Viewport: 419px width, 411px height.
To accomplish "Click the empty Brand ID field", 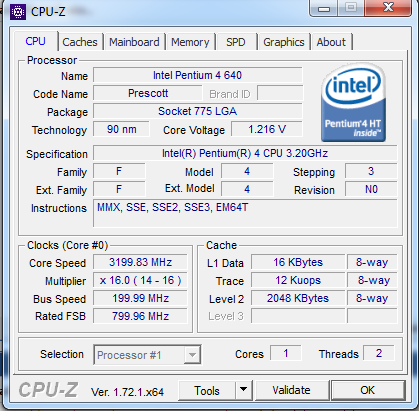I will [280, 93].
